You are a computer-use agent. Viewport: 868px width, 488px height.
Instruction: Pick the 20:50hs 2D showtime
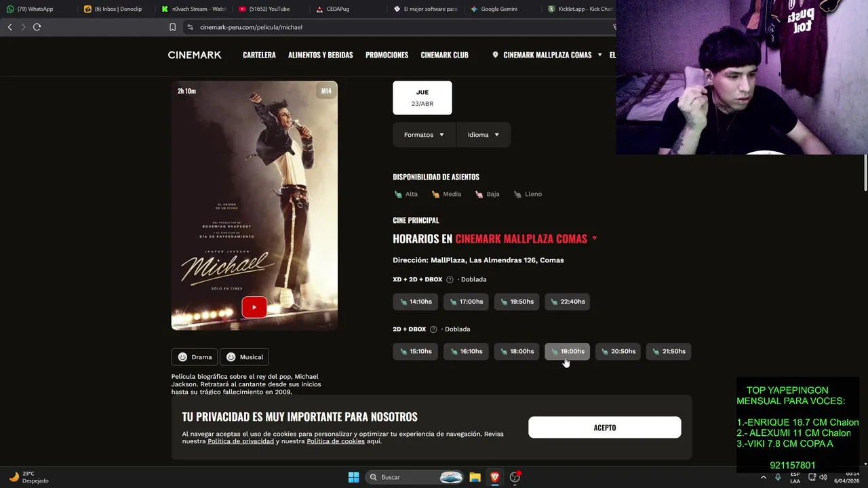618,351
